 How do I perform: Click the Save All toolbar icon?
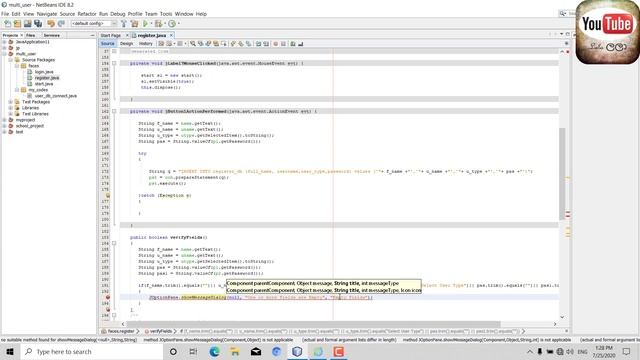click(38, 24)
